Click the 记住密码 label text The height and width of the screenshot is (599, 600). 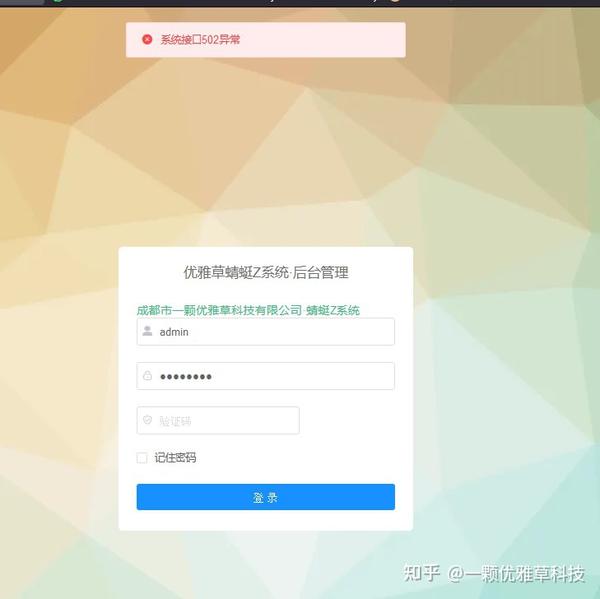175,458
